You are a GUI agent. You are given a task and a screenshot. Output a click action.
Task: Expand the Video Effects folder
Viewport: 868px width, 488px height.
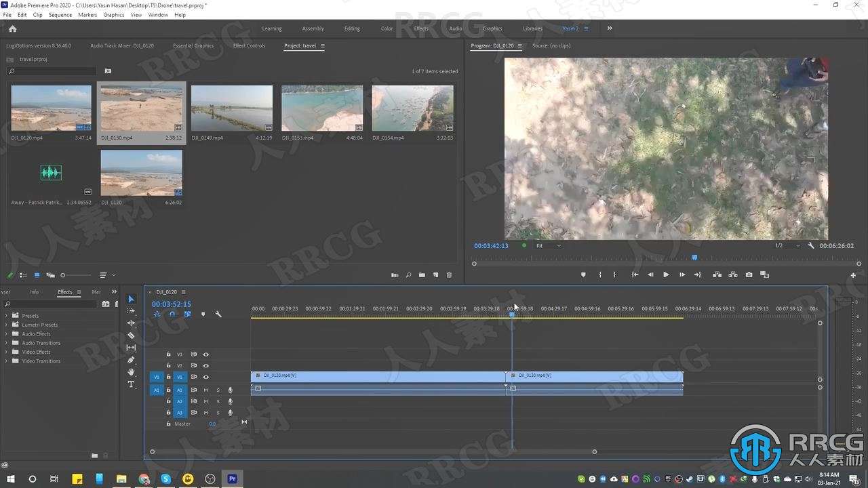(x=7, y=352)
